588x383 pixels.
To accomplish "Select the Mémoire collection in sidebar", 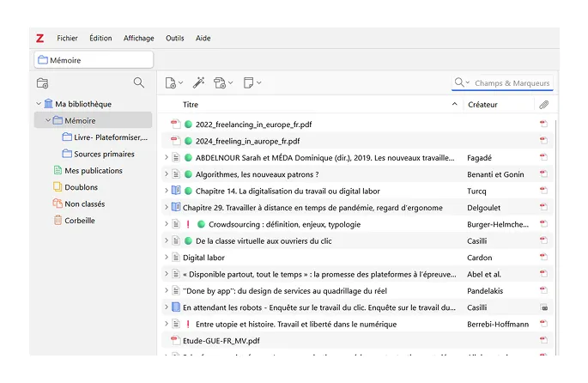I will point(93,120).
